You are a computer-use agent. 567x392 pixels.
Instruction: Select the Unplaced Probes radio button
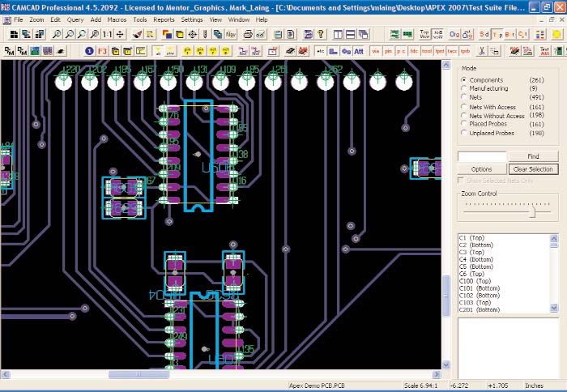click(463, 133)
